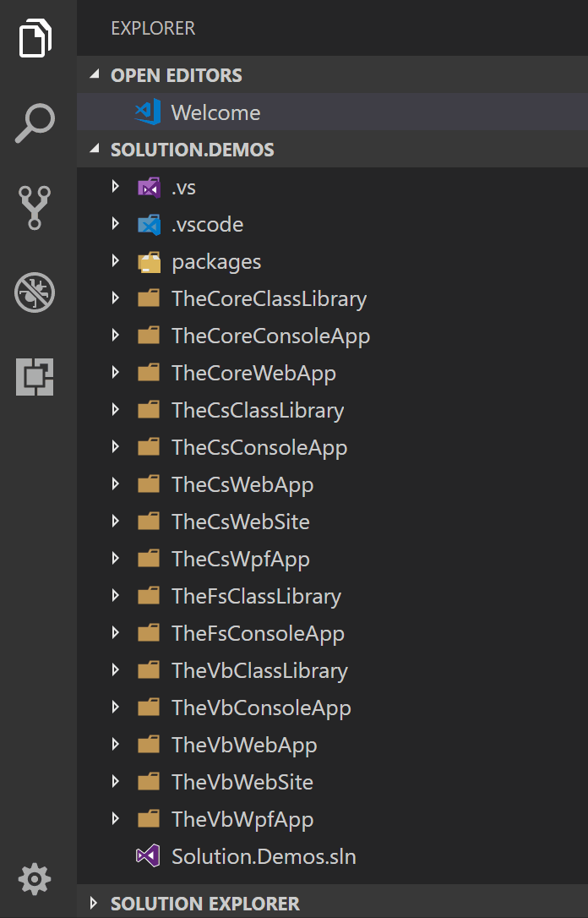Image resolution: width=588 pixels, height=918 pixels.
Task: Expand the TheFsClassLibrary folder arrow
Action: point(115,595)
